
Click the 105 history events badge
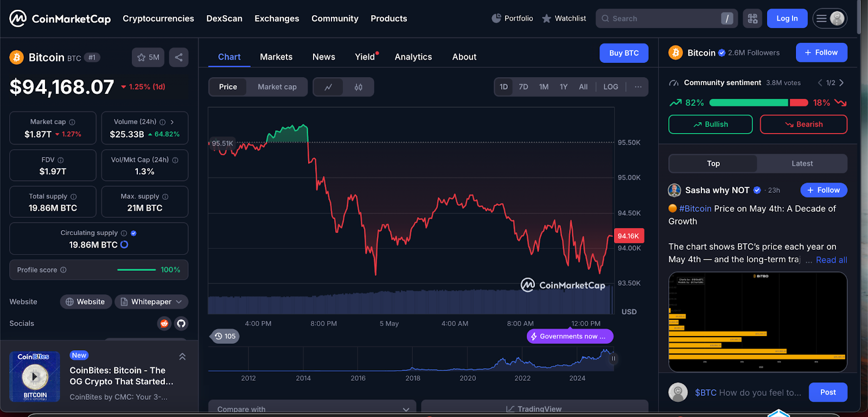pos(225,336)
